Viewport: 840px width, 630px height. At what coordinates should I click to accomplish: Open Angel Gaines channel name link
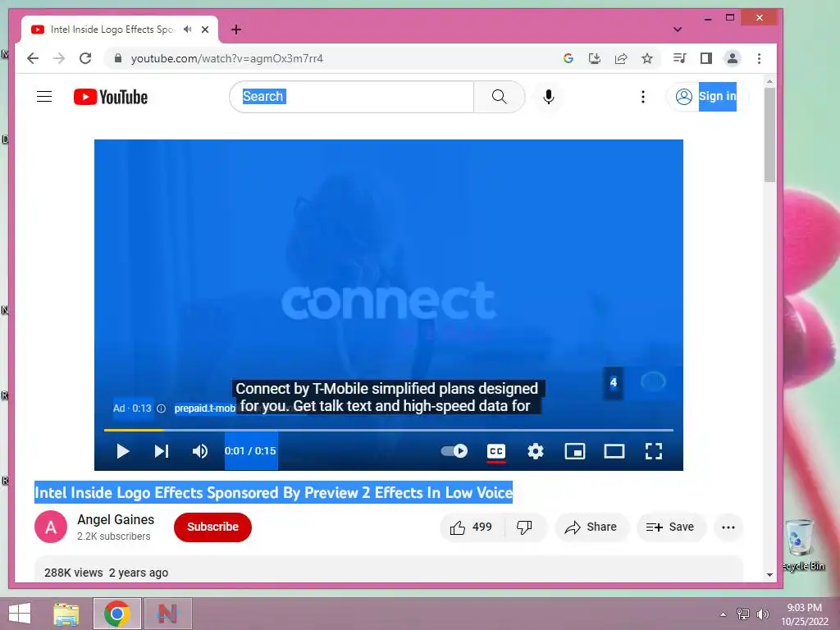point(116,519)
